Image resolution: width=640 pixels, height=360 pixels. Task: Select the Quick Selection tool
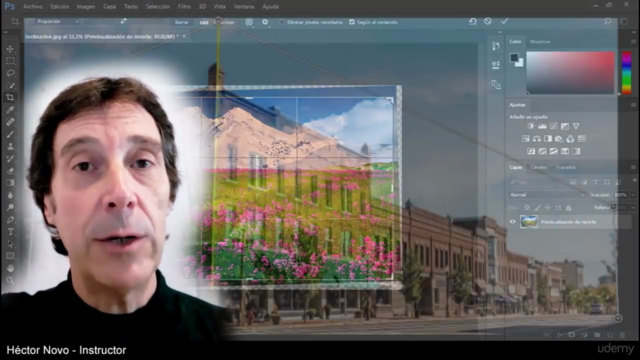pos(10,86)
